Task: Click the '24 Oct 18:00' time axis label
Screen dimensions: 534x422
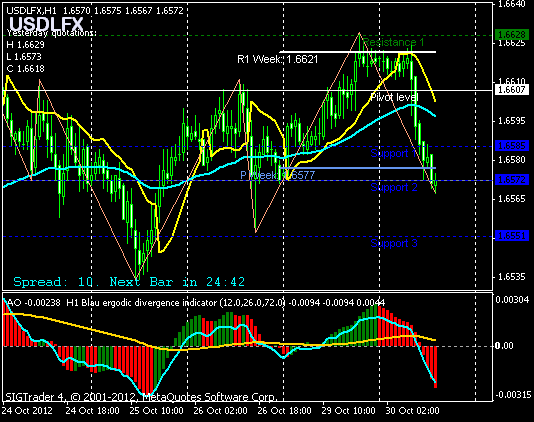Action: point(92,410)
